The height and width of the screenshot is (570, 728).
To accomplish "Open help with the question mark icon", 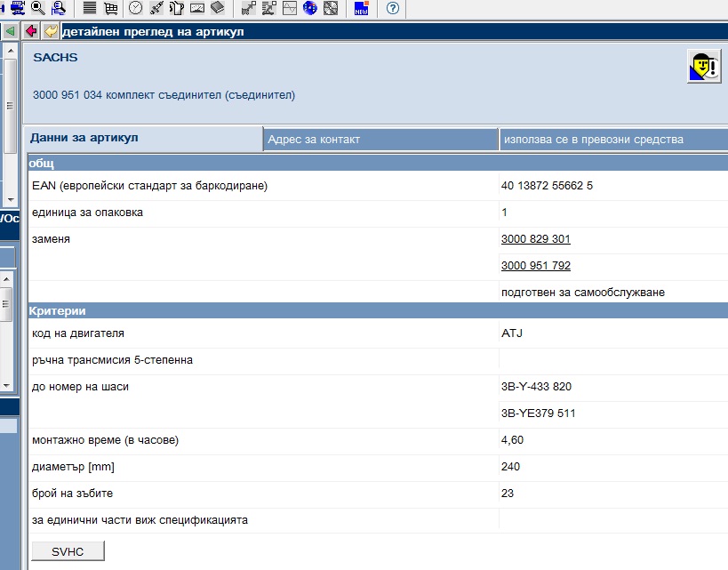I will (x=393, y=8).
